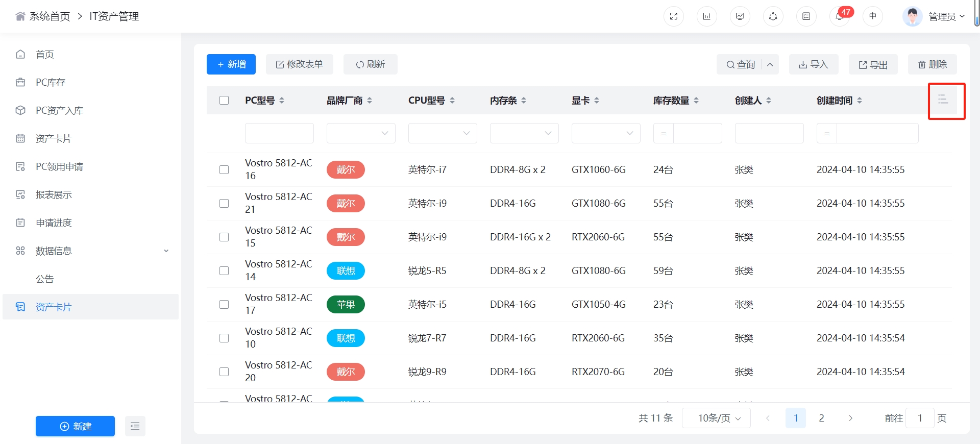Sort by 创建时间 column arrows
The height and width of the screenshot is (444, 980).
pyautogui.click(x=860, y=101)
